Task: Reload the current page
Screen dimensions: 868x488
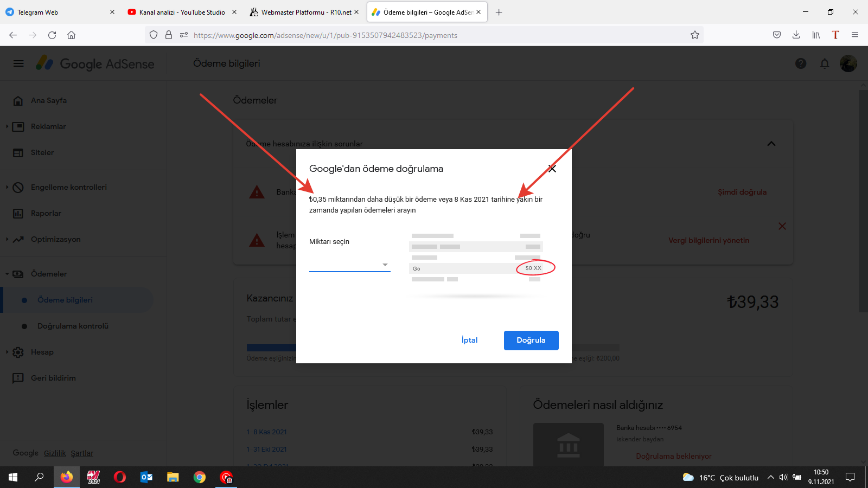Action: (52, 35)
